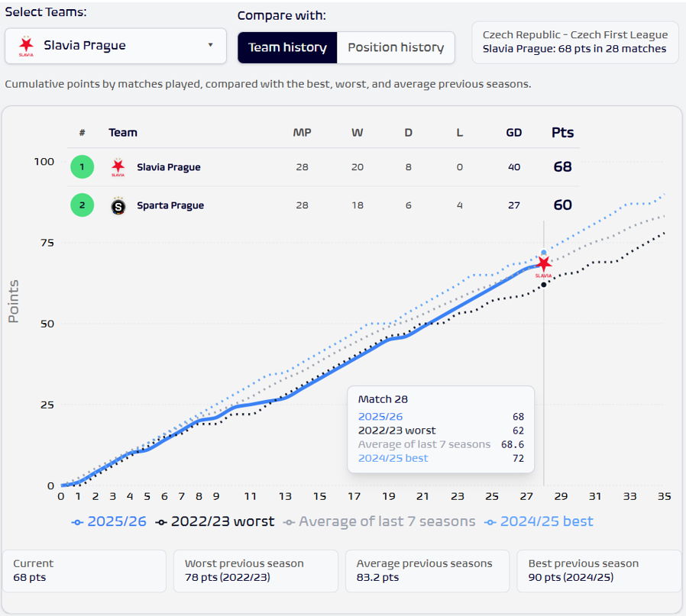Screen dimensions: 686x616
Task: Click the black dotted-line point below the star marker
Action: tap(543, 285)
